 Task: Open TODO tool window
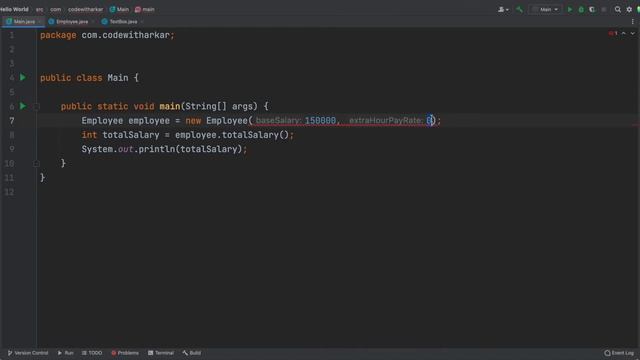92,353
